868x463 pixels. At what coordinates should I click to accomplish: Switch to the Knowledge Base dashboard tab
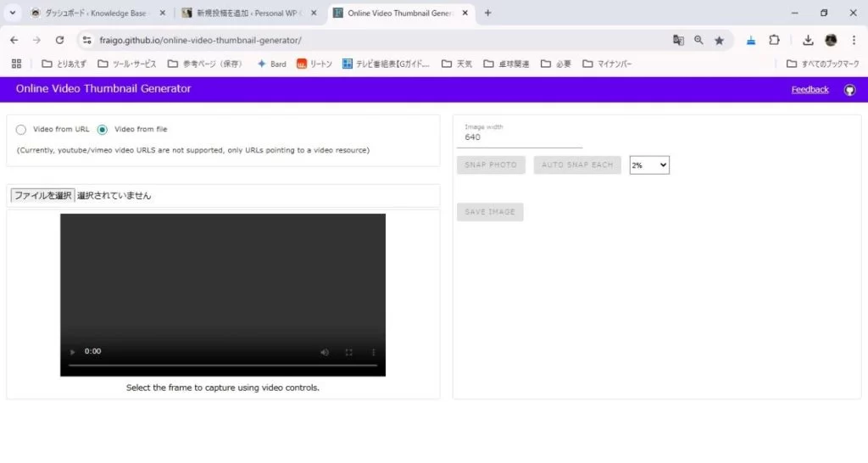pyautogui.click(x=97, y=13)
